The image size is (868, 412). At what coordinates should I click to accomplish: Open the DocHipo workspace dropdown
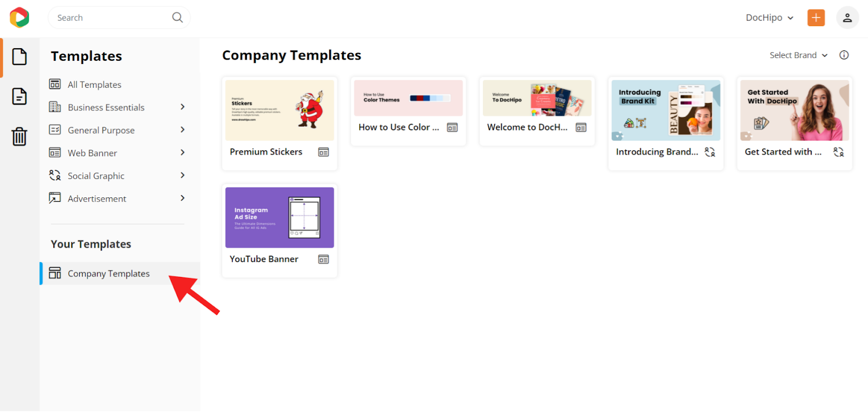(769, 17)
